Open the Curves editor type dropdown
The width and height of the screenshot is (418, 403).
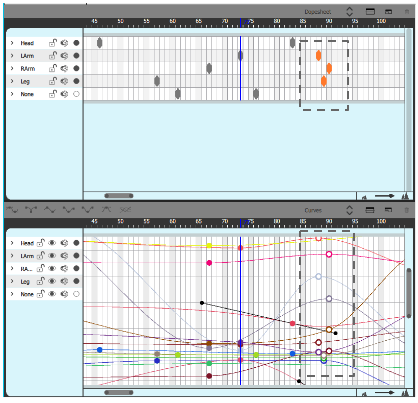pyautogui.click(x=313, y=210)
